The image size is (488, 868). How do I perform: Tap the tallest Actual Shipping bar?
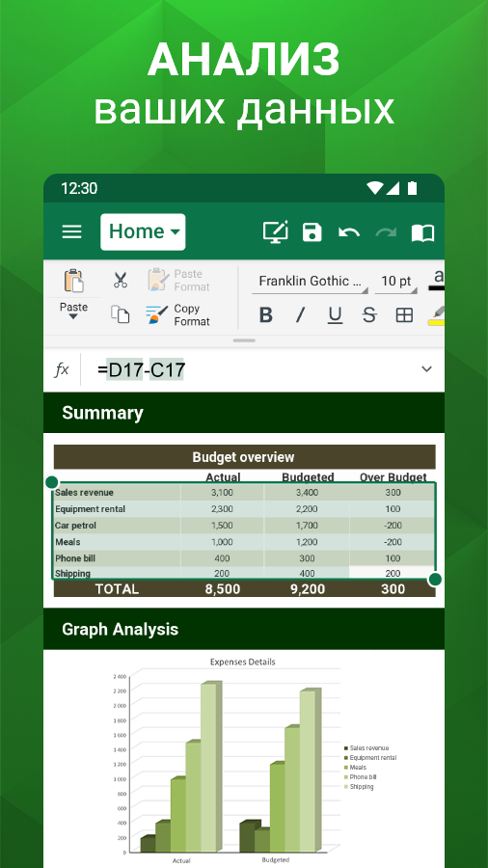210,767
